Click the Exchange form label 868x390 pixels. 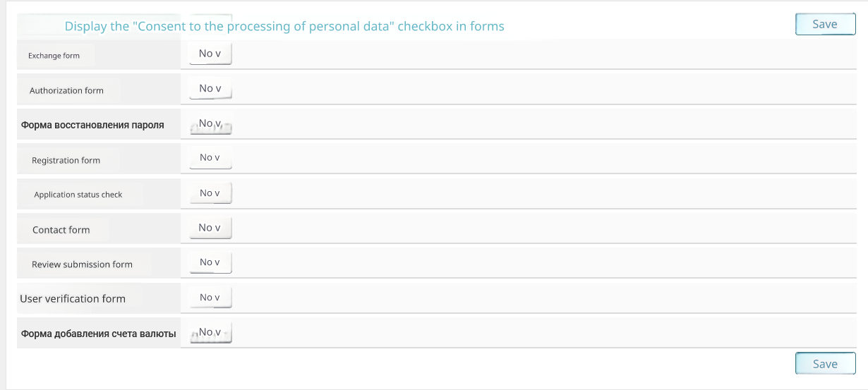[54, 56]
